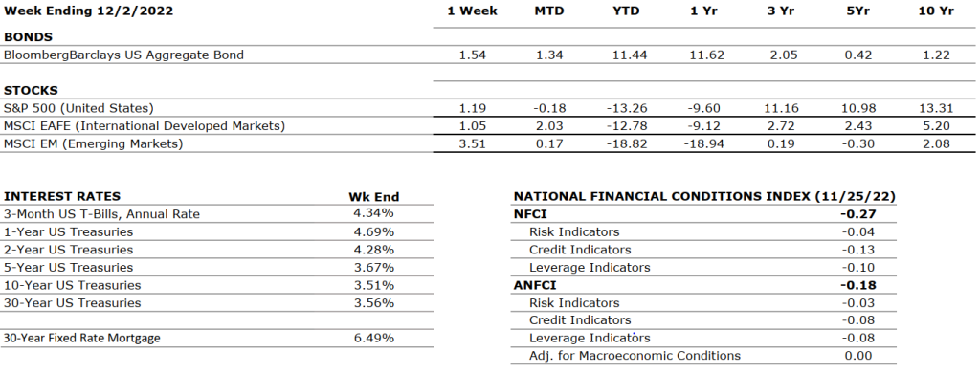Select the INTEREST RATES section heading
Screen dimensions: 980x374
(x=62, y=196)
